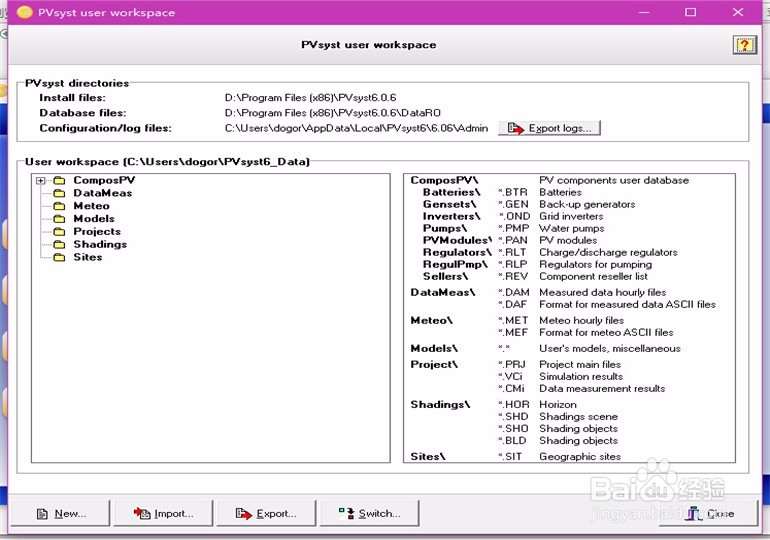
Task: Click the '*.OND' Grid inverters entry
Action: (x=515, y=216)
